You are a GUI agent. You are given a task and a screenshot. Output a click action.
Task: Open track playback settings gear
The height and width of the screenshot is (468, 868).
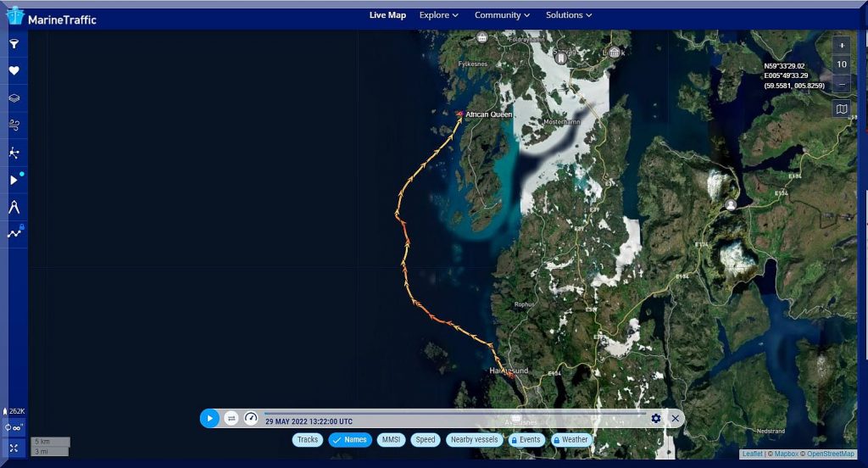[655, 418]
